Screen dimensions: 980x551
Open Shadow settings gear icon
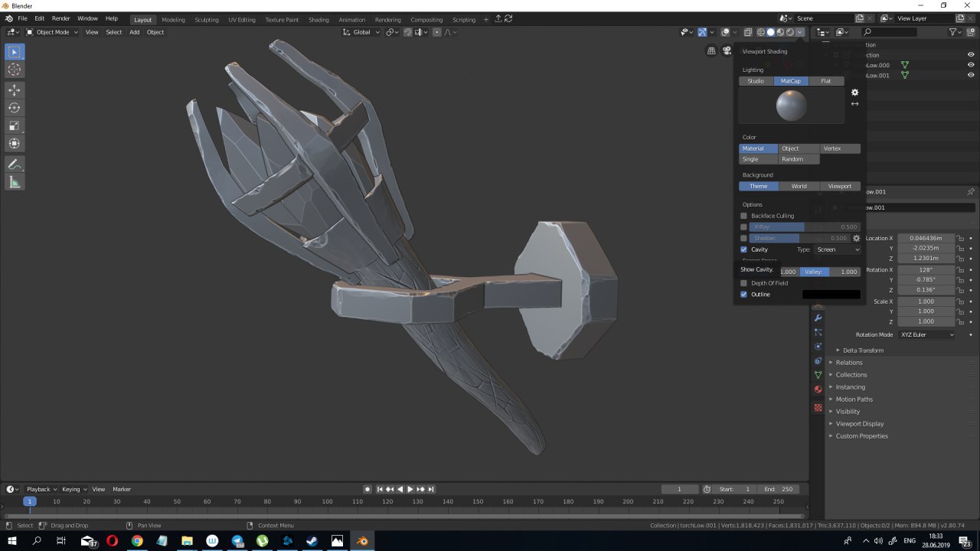(857, 238)
